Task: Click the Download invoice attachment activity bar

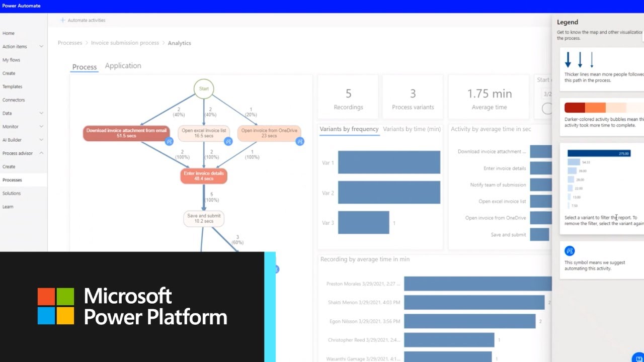Action: (x=541, y=151)
